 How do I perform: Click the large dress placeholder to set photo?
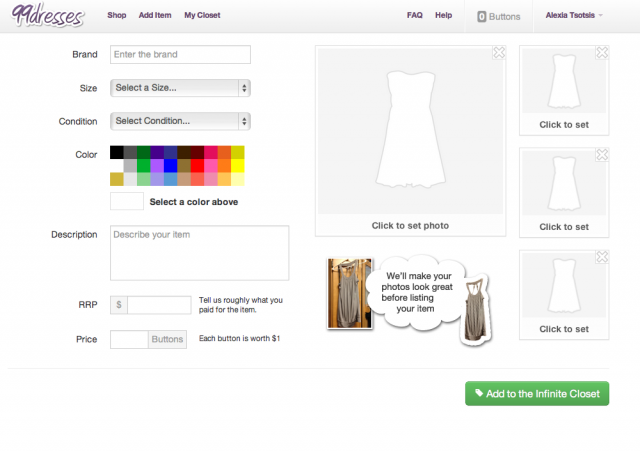[410, 131]
